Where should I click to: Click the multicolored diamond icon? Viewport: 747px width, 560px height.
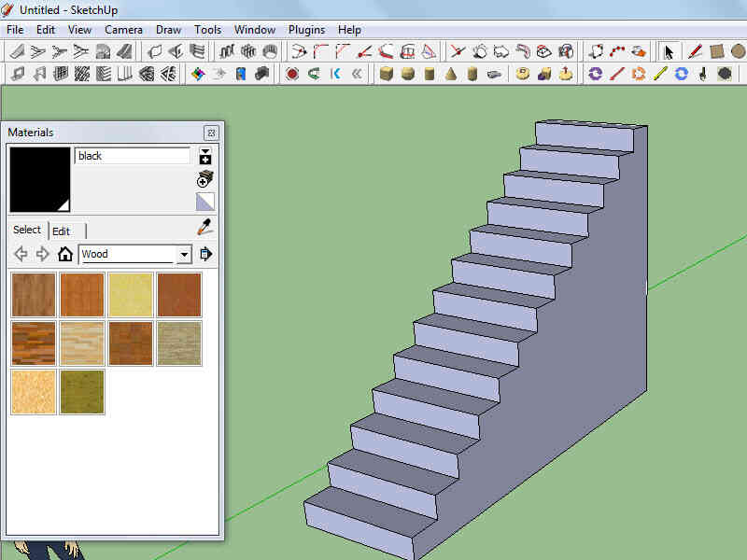click(x=198, y=74)
